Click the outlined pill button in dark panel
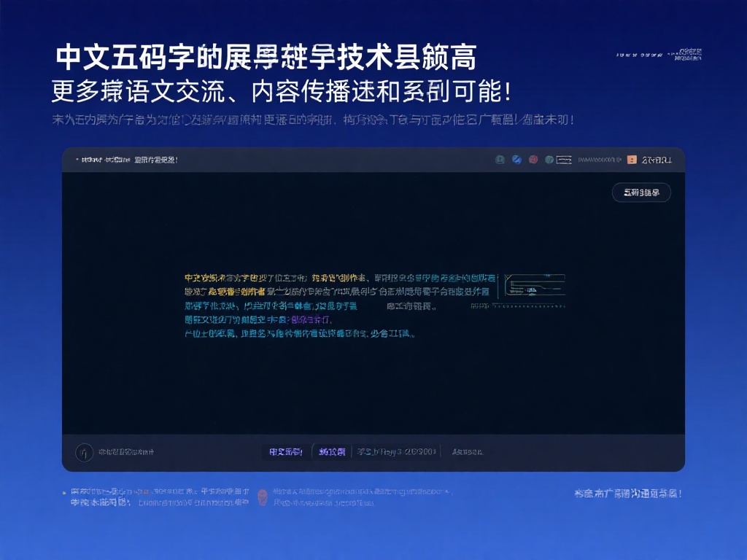The image size is (747, 560). click(641, 192)
